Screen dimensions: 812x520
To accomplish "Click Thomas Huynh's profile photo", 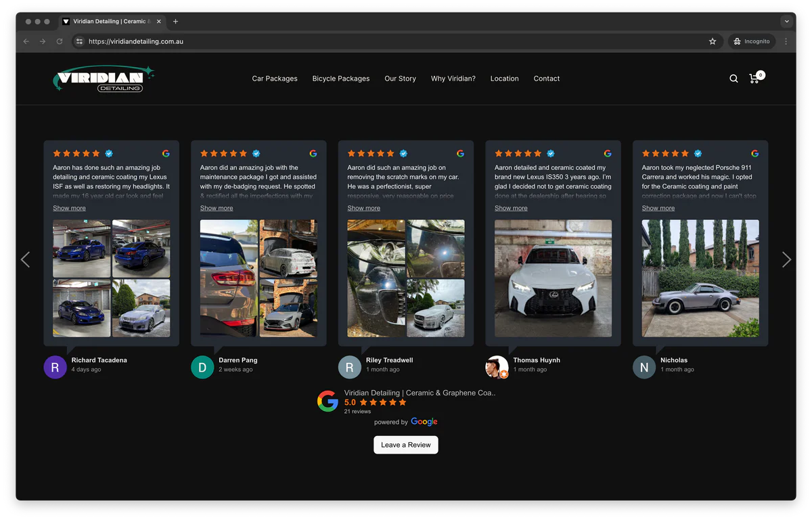I will [x=497, y=368].
